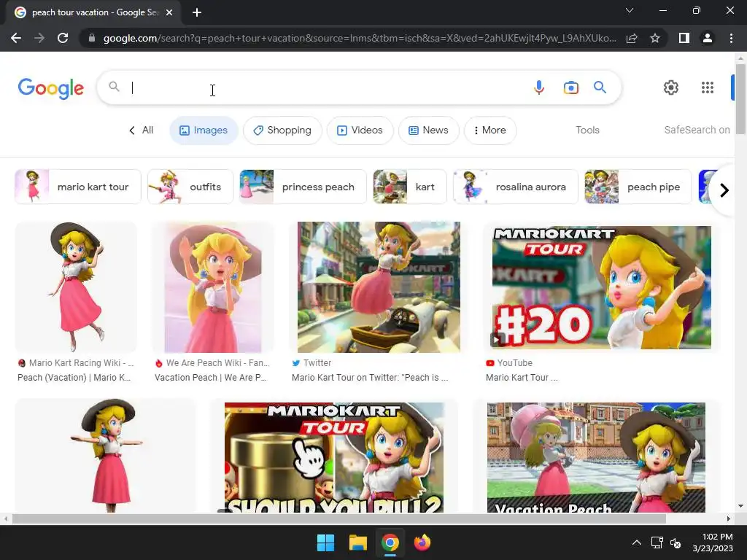Open the Chrome profile avatar
The width and height of the screenshot is (747, 560).
tap(708, 38)
